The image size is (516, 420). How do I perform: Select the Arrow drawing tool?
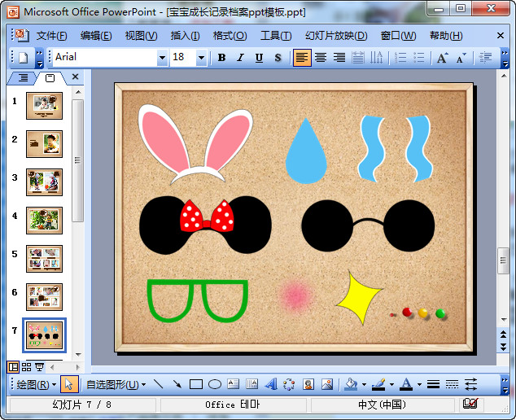click(177, 384)
